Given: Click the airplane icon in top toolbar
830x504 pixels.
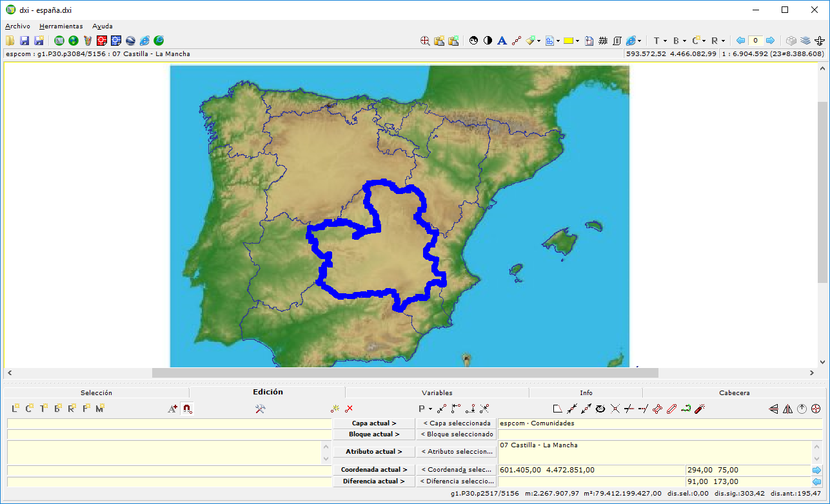Looking at the screenshot, I should 820,41.
